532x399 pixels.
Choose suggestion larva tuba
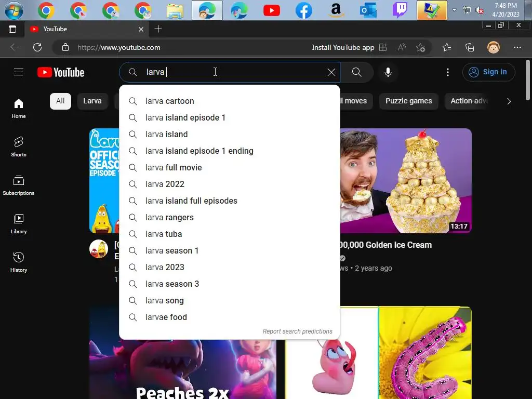[229, 234]
